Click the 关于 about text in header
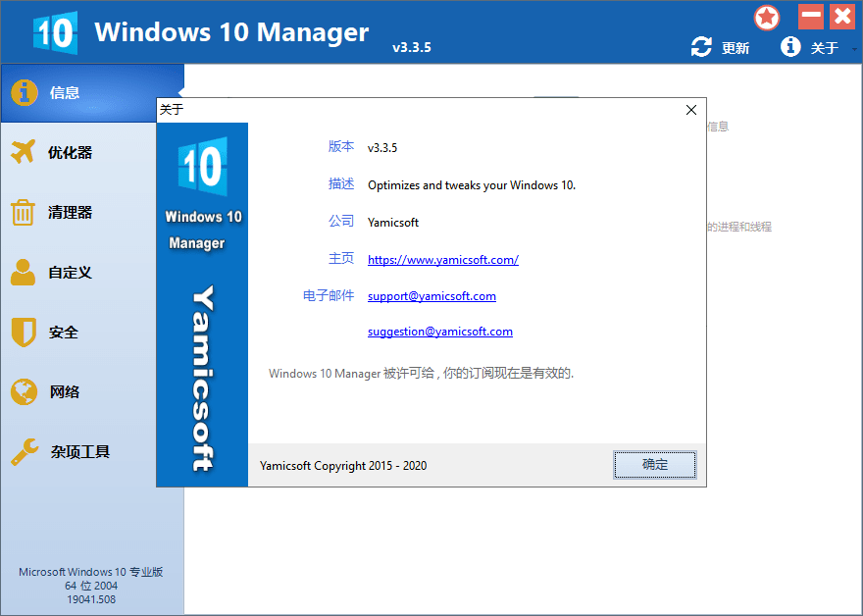Image resolution: width=863 pixels, height=616 pixels. 825,48
